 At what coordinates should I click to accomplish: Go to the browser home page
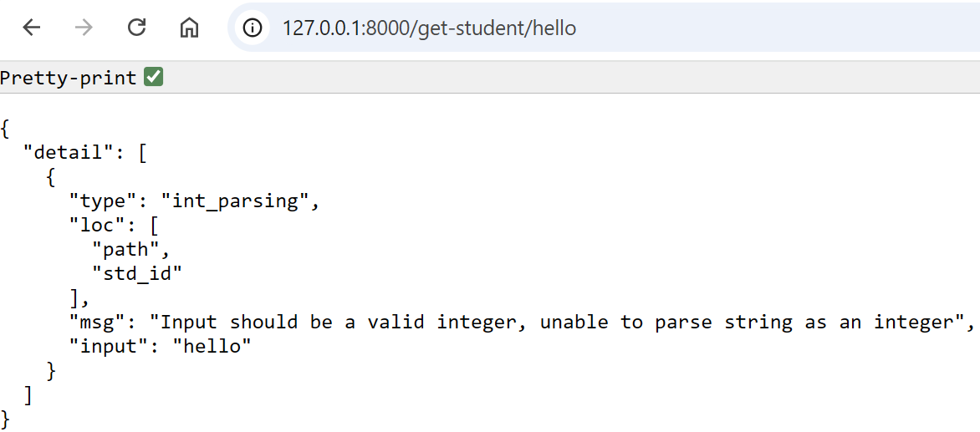(x=189, y=28)
